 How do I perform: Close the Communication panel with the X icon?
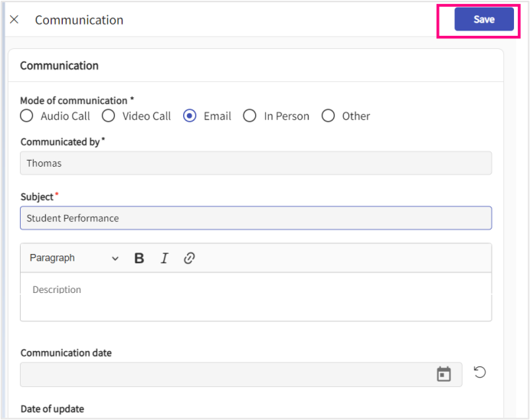(x=14, y=20)
